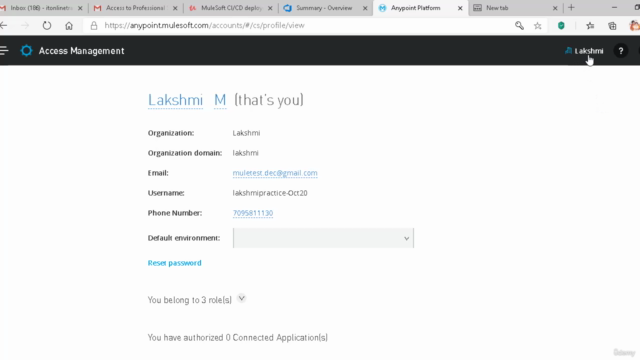Close the New tab tab
The width and height of the screenshot is (640, 360).
click(x=555, y=8)
